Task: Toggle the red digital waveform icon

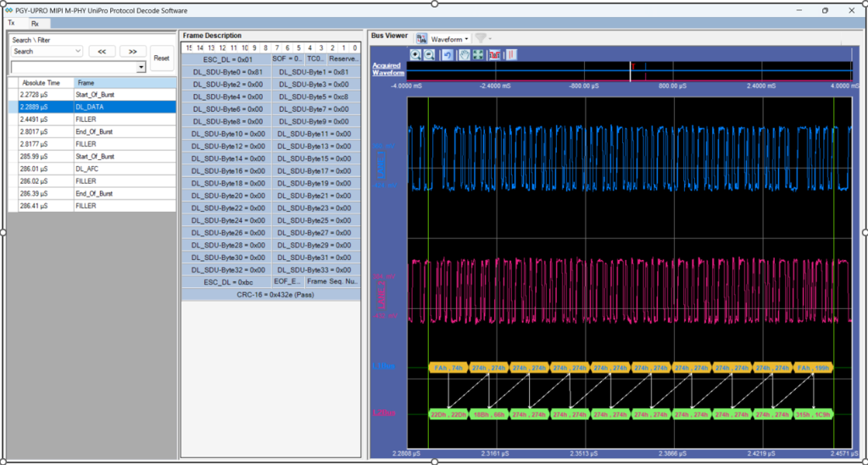Action: tap(494, 55)
